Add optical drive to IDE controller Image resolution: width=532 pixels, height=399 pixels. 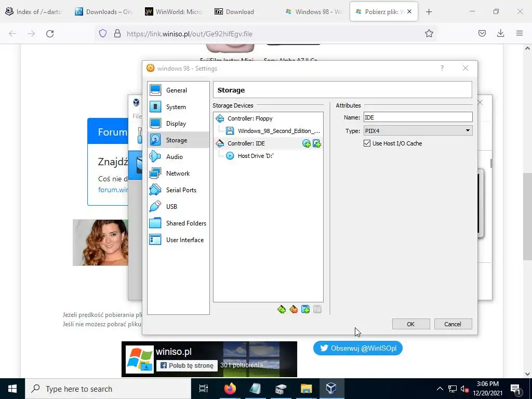307,143
